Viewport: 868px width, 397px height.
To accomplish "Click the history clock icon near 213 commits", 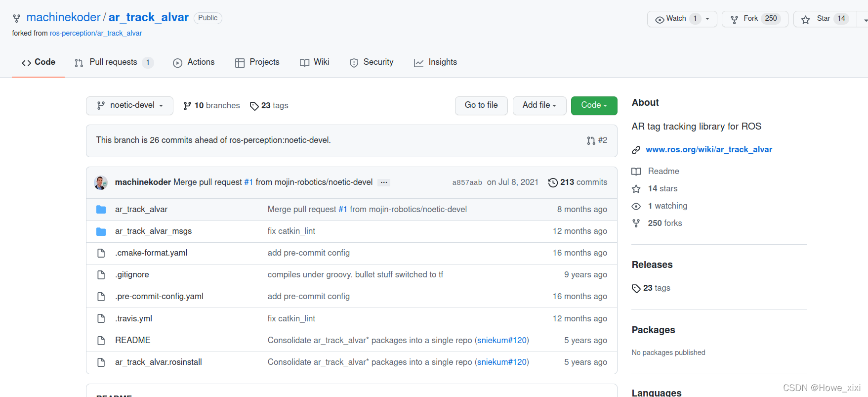I will pyautogui.click(x=553, y=182).
